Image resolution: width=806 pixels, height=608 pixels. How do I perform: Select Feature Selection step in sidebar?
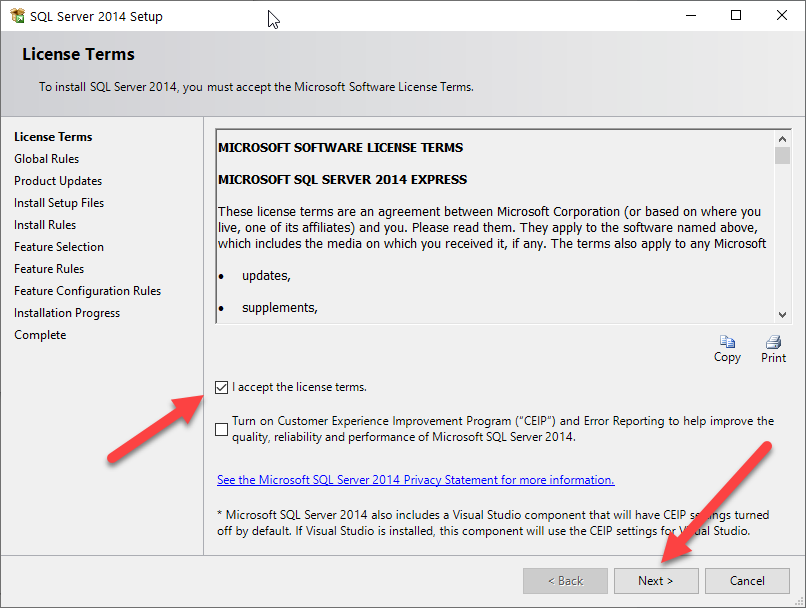pyautogui.click(x=59, y=247)
